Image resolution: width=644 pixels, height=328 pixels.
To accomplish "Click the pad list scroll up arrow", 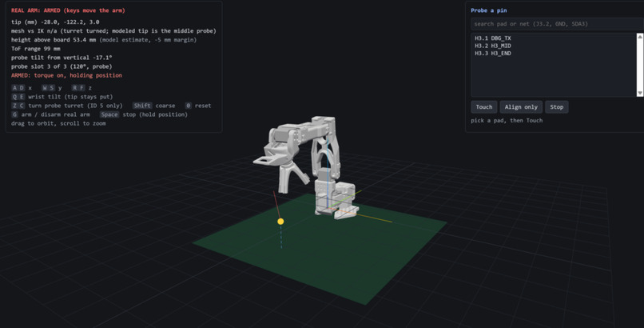I will [640, 37].
